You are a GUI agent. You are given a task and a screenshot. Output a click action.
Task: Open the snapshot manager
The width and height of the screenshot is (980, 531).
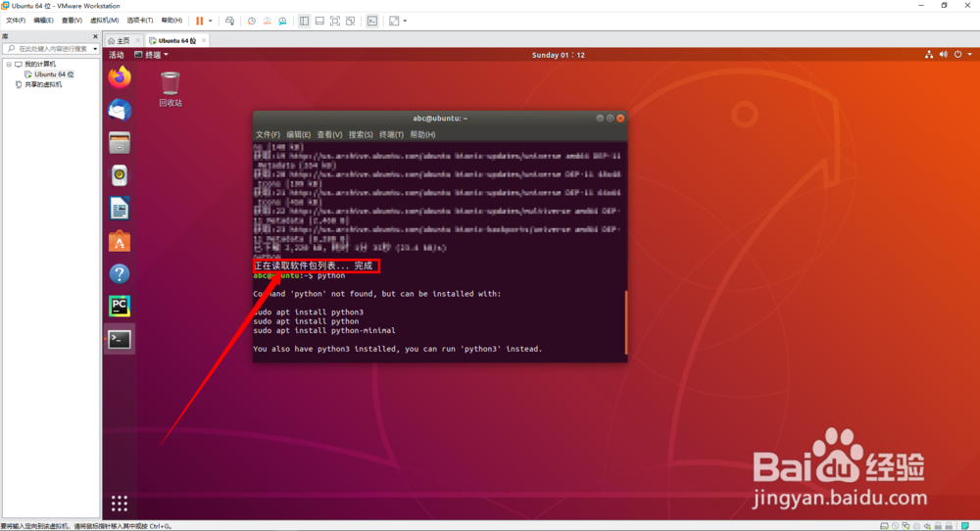click(x=282, y=21)
